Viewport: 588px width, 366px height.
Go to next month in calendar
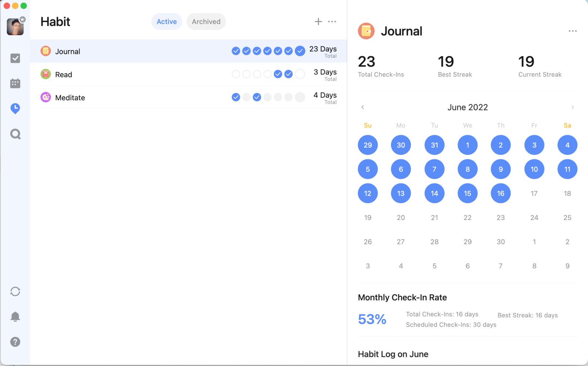coord(573,107)
